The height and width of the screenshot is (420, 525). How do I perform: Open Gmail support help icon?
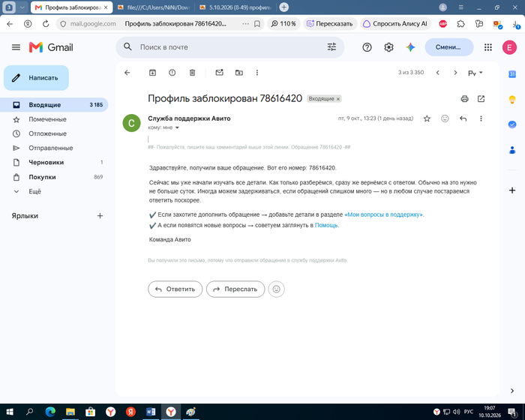coord(367,47)
